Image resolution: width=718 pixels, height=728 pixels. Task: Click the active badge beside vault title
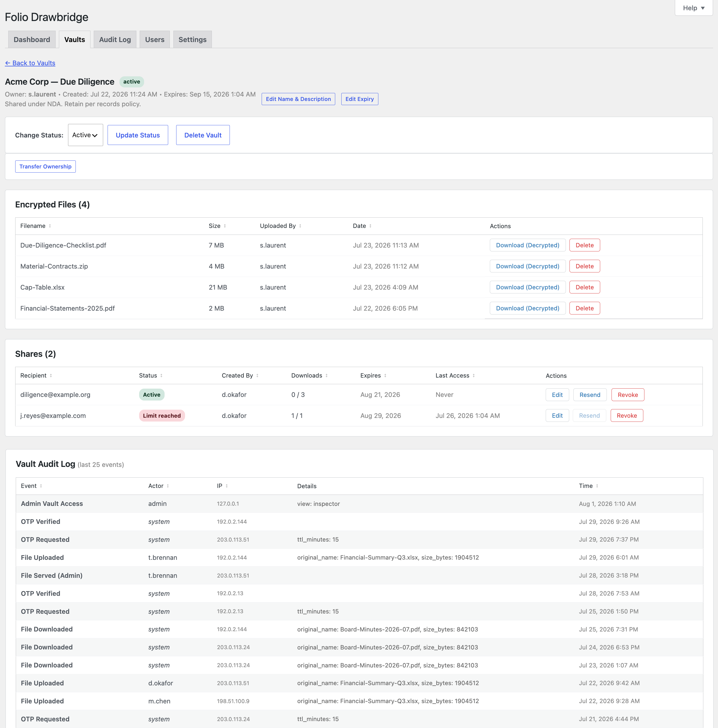click(131, 81)
